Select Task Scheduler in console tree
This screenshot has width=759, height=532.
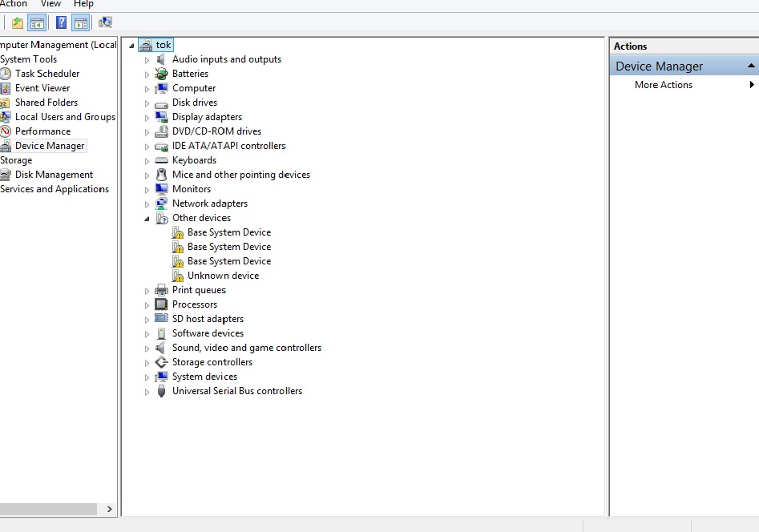(47, 74)
